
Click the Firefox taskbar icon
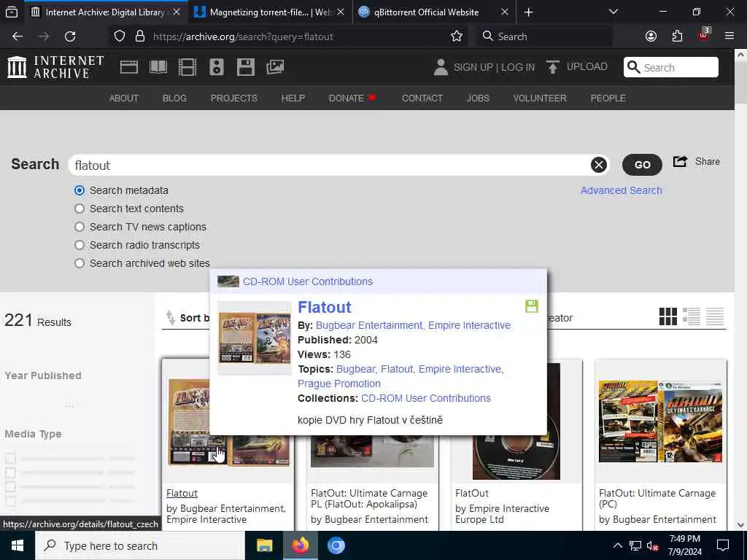tap(300, 545)
